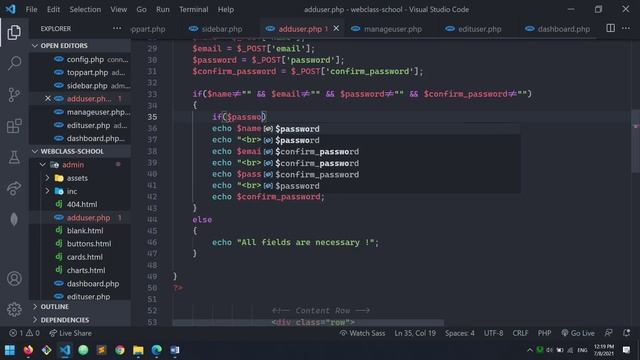
Task: Open 404.html in the file tree
Action: tap(82, 204)
